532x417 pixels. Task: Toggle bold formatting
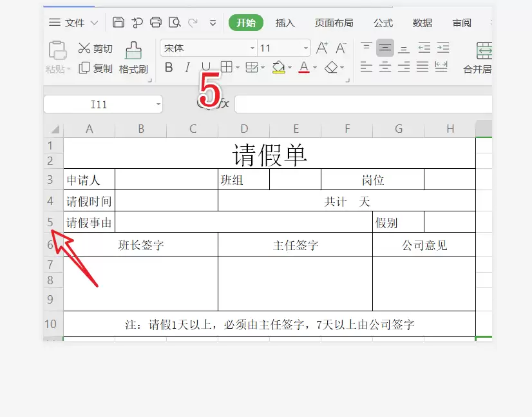[168, 66]
